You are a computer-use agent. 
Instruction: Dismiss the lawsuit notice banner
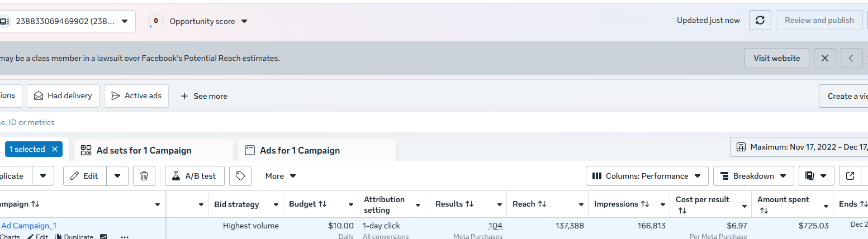pyautogui.click(x=824, y=58)
